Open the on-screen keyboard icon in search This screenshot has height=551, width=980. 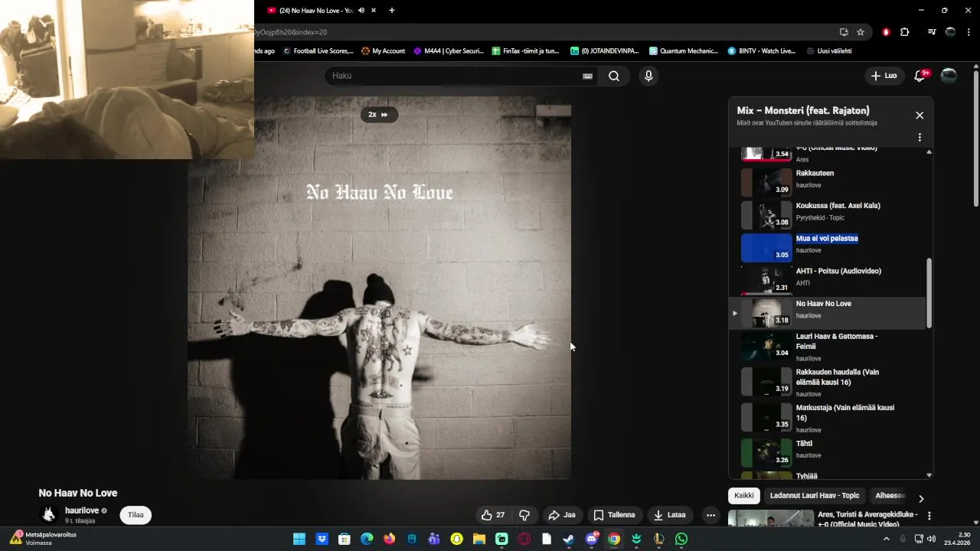click(x=587, y=76)
